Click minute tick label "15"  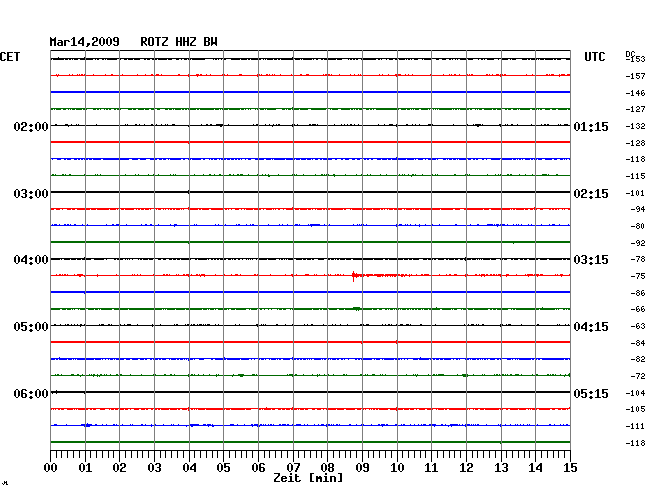[570, 468]
